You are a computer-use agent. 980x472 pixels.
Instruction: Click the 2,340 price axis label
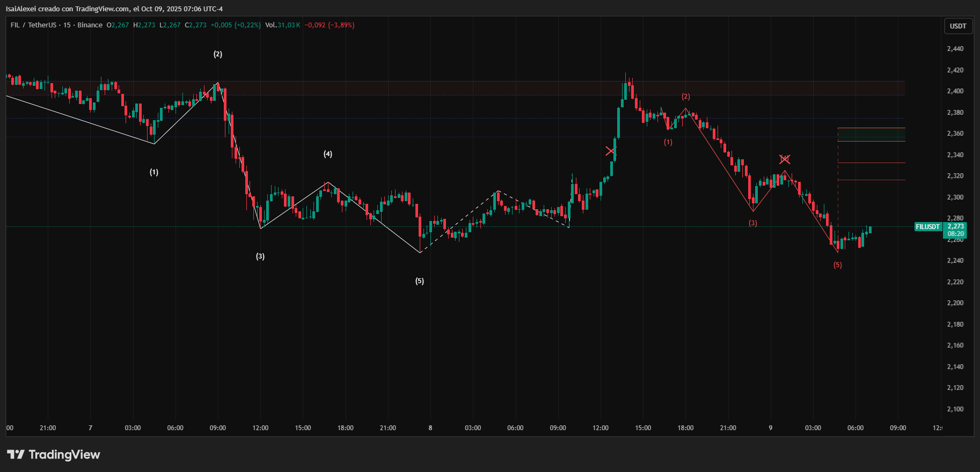pos(955,155)
